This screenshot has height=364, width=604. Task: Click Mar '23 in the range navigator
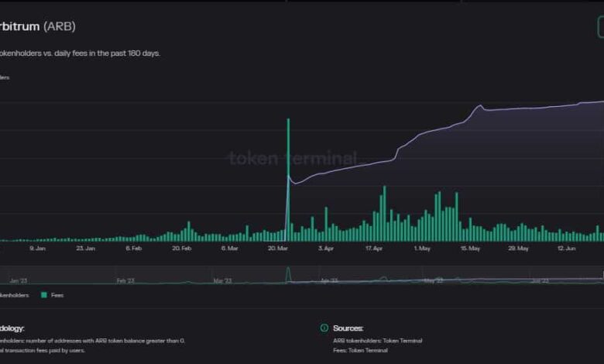pos(222,281)
